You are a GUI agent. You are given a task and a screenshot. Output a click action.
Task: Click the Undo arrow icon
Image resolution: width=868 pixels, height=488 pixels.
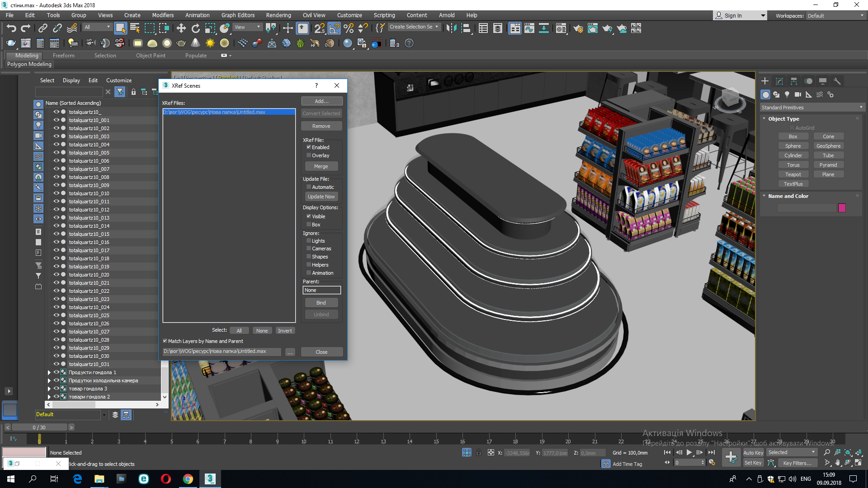(11, 28)
